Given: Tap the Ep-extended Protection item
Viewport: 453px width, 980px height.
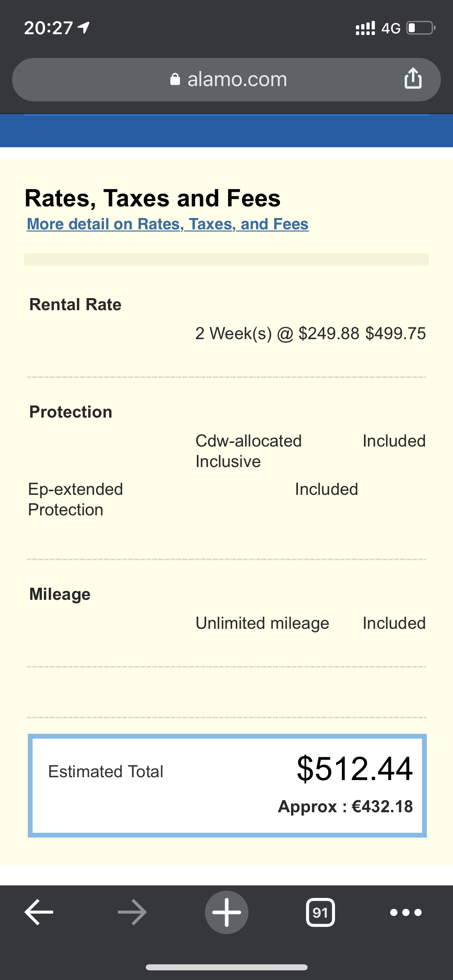Looking at the screenshot, I should pos(75,499).
